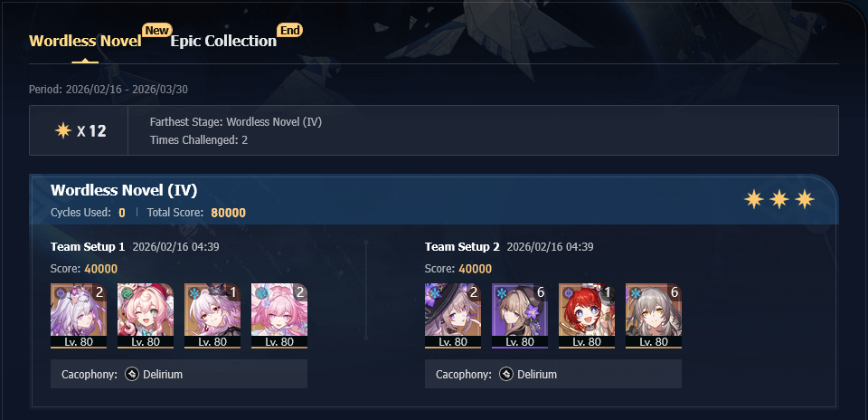Click the New badge on Wordless Novel
This screenshot has width=868, height=420.
coord(156,30)
